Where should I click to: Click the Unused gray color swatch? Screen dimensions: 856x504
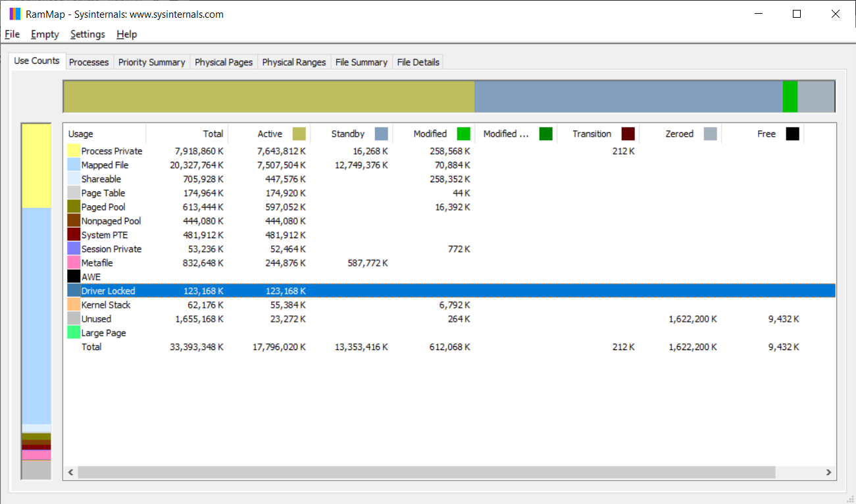click(74, 318)
